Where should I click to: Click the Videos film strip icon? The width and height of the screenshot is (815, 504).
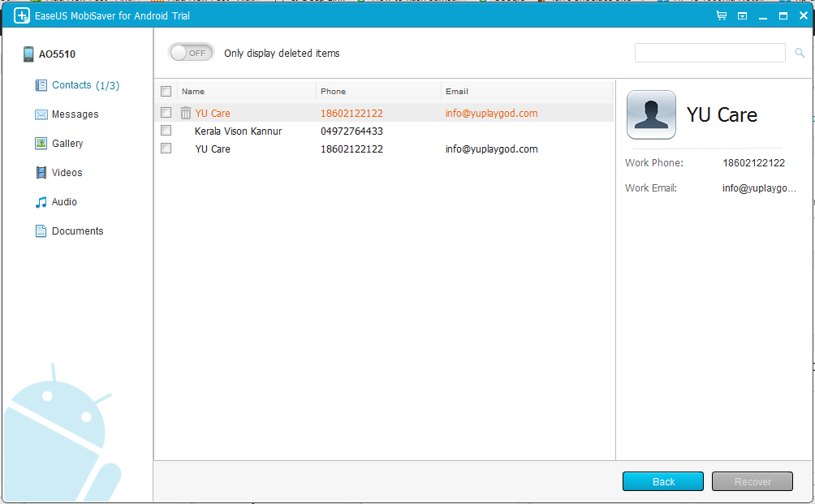pyautogui.click(x=41, y=173)
